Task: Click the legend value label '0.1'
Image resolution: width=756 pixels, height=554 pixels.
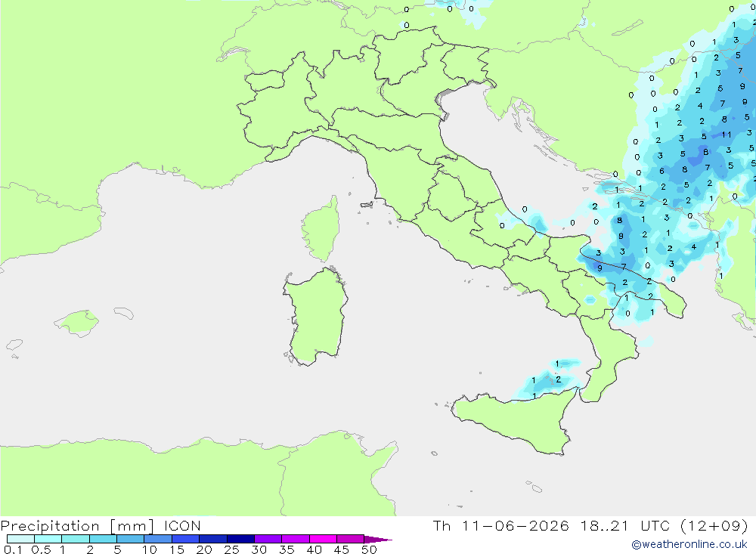Action: [x=13, y=549]
